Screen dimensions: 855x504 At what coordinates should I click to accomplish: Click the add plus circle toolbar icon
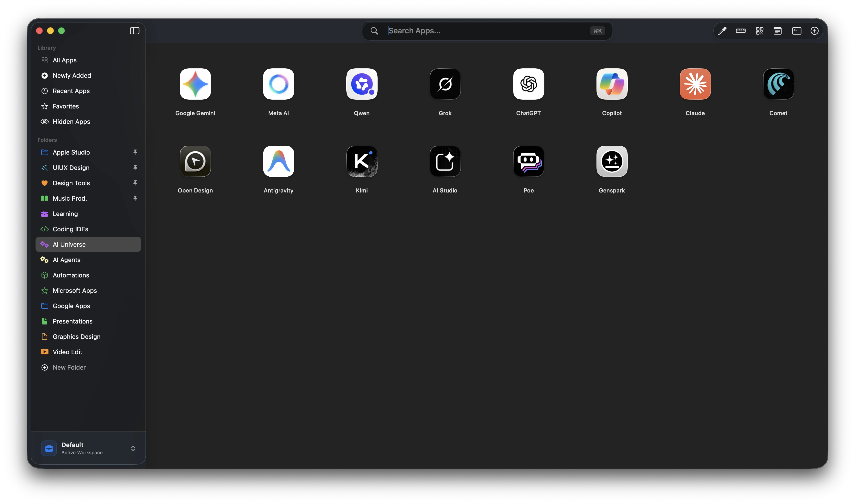click(815, 31)
